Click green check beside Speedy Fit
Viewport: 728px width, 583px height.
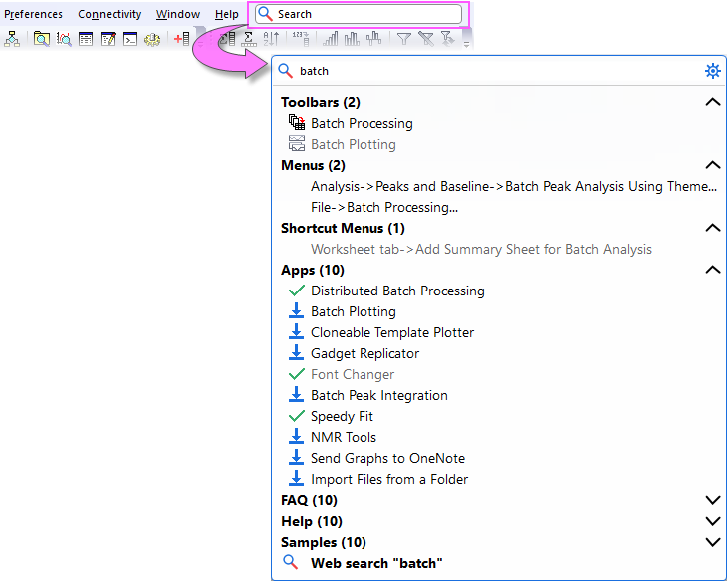297,416
